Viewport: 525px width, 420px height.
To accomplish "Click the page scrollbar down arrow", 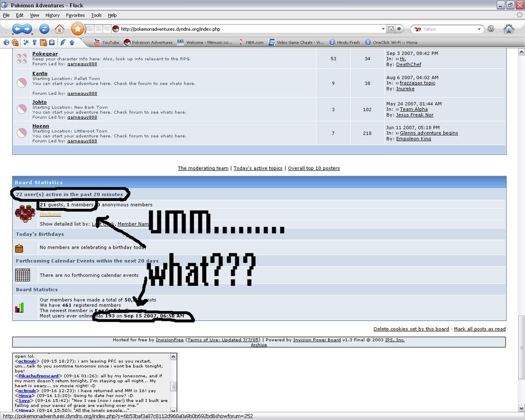I will (521, 408).
